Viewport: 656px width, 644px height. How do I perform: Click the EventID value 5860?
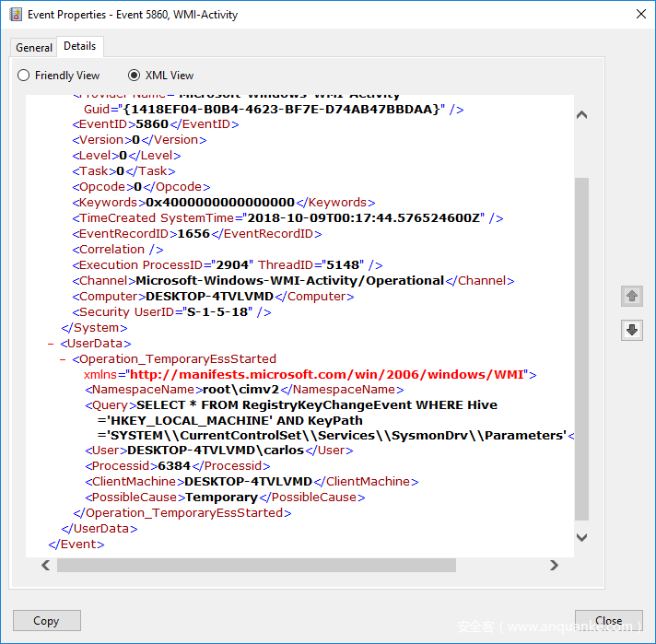[x=151, y=124]
